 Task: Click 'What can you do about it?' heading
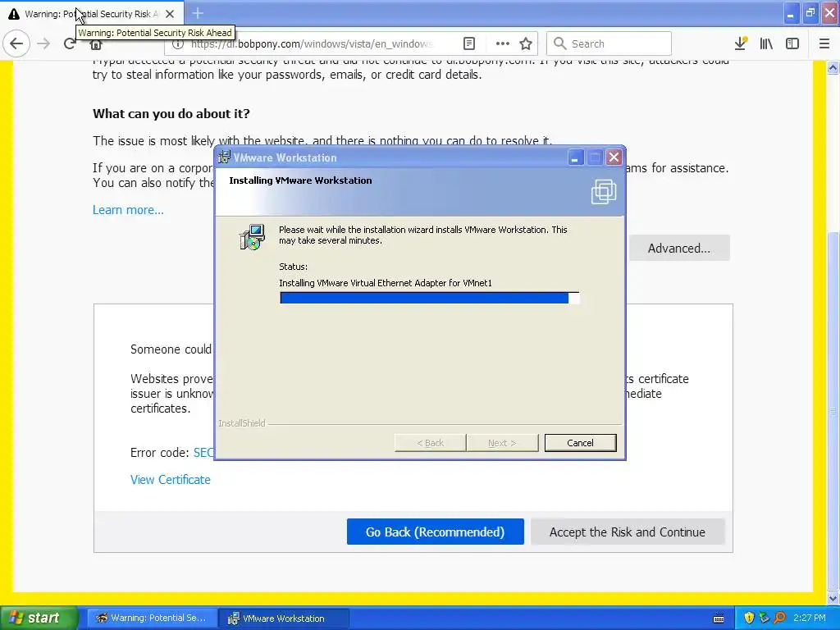pyautogui.click(x=171, y=113)
